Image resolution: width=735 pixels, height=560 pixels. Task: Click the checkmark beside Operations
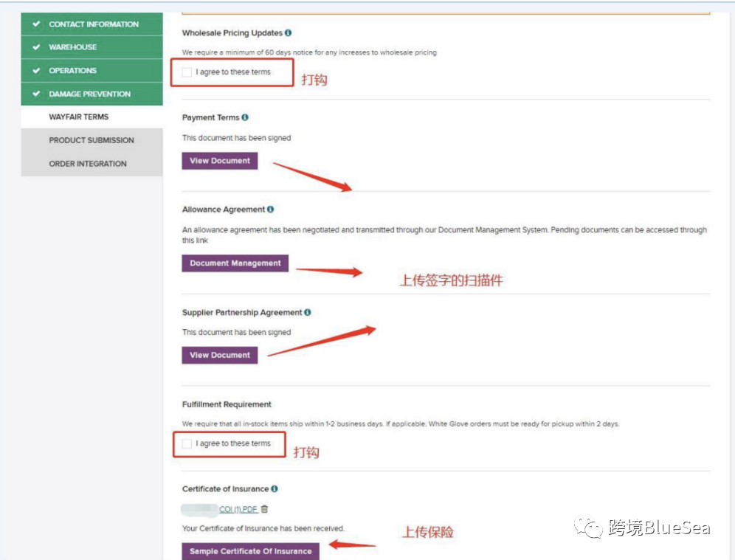36,70
